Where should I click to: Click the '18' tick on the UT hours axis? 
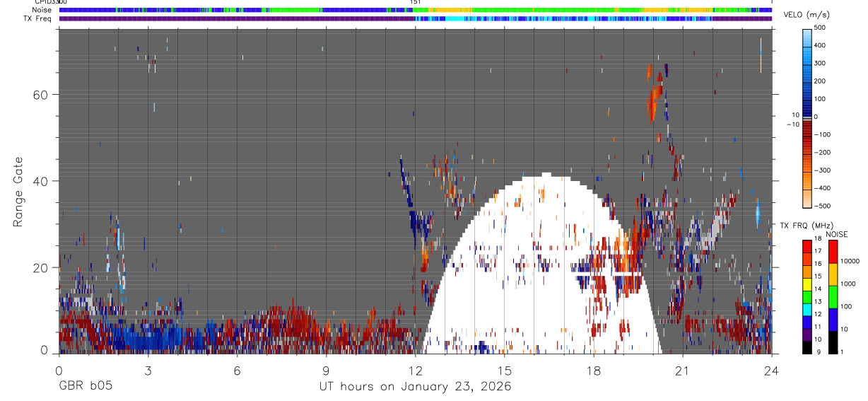593,371
